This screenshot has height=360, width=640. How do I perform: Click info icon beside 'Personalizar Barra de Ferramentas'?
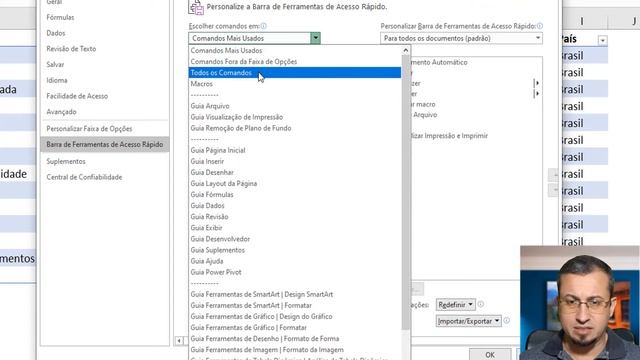tap(540, 26)
